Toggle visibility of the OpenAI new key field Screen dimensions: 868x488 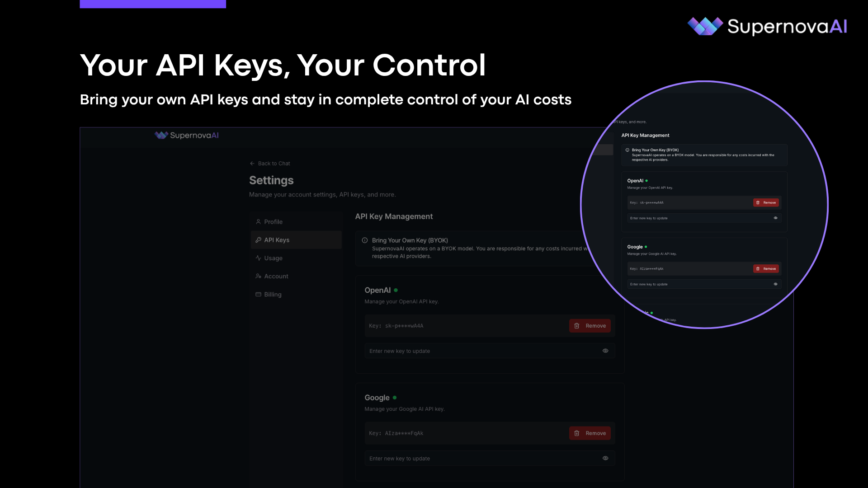pyautogui.click(x=605, y=351)
